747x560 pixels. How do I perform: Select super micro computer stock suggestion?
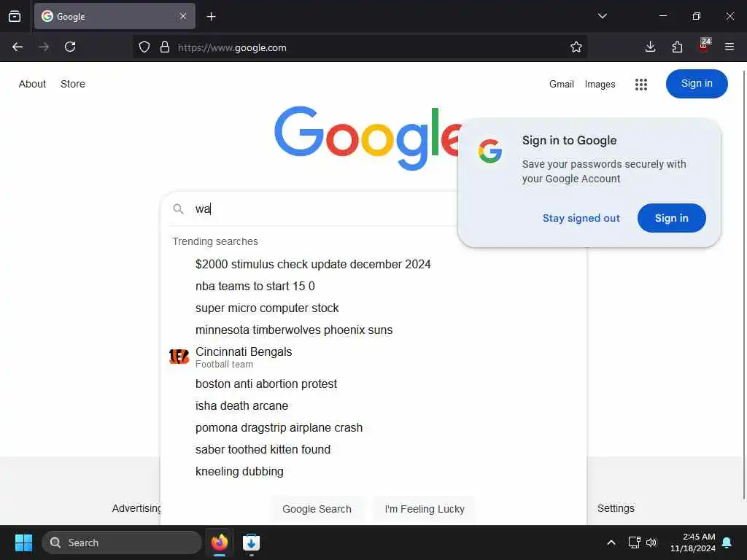click(267, 308)
